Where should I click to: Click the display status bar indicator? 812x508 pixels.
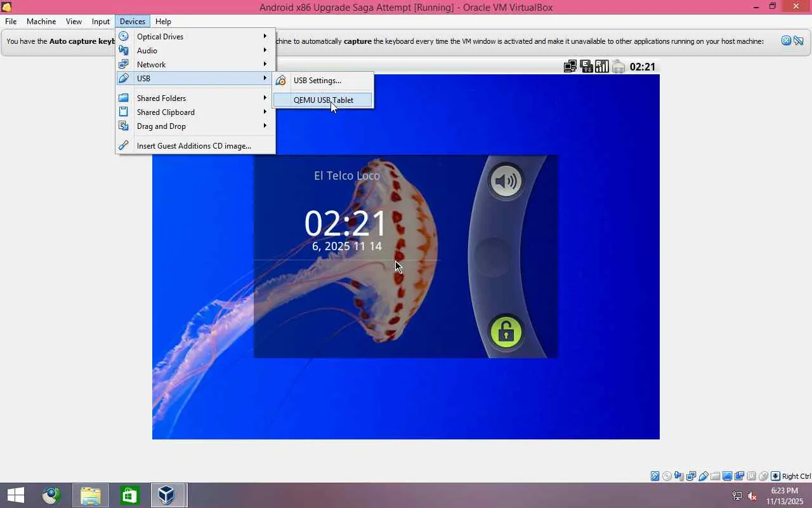click(727, 476)
